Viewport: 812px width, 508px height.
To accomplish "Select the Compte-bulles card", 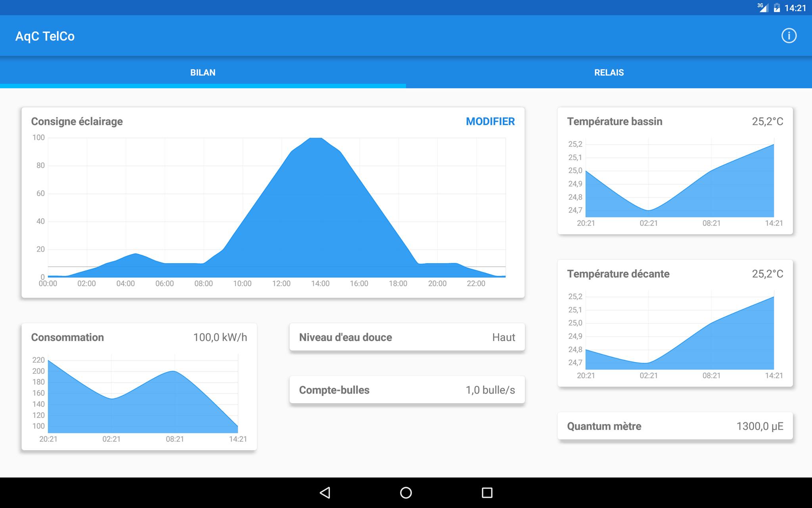I will pos(407,390).
